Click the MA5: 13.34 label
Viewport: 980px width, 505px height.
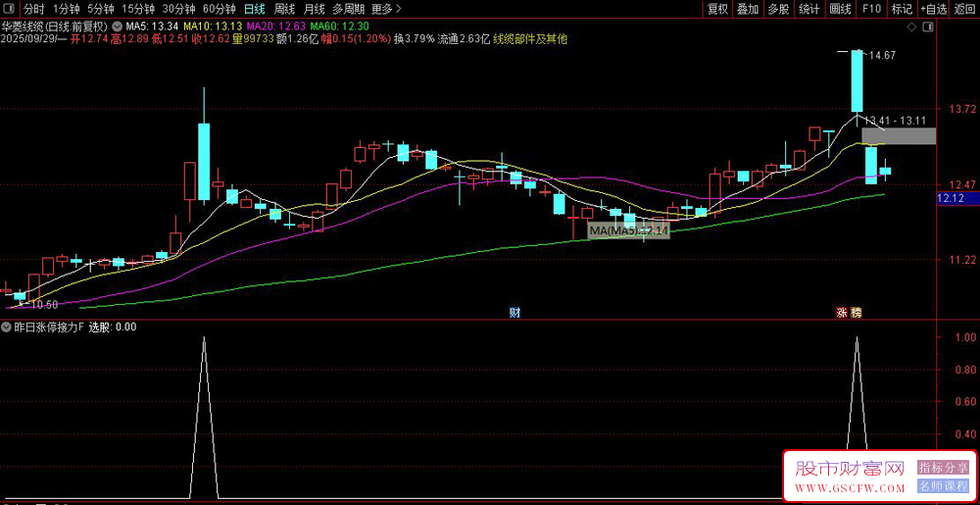(153, 26)
